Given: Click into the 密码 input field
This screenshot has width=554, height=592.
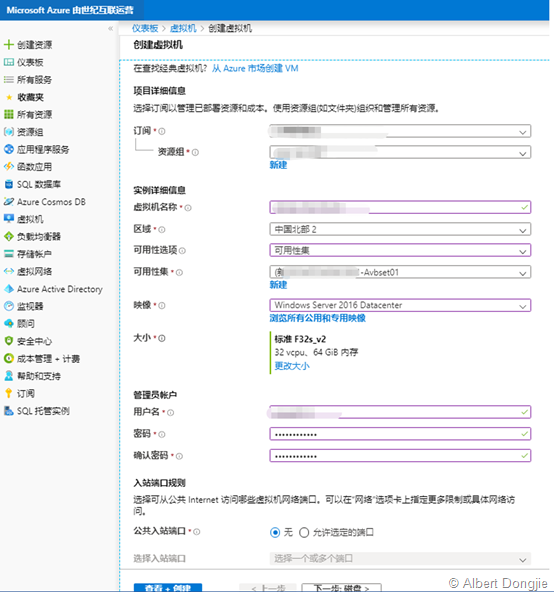Looking at the screenshot, I should (x=400, y=434).
